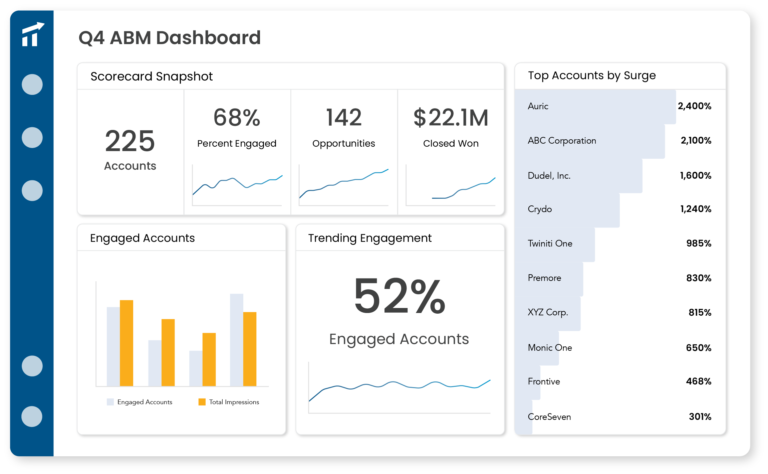Click the Auric account row
This screenshot has height=474, width=768.
pyautogui.click(x=620, y=106)
